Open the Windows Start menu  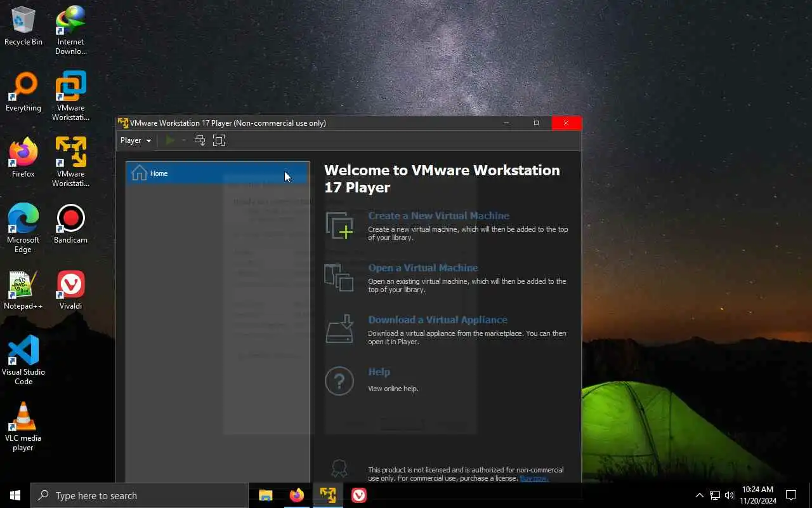tap(15, 495)
